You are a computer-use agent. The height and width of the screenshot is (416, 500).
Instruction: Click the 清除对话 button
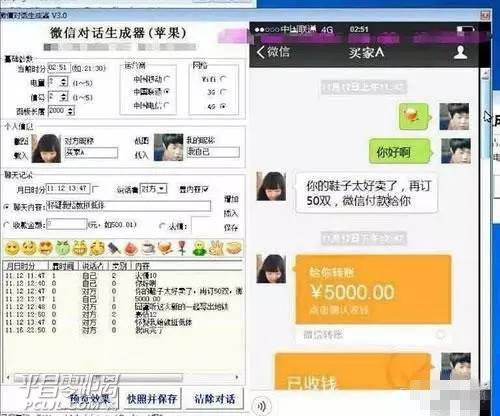tap(214, 398)
